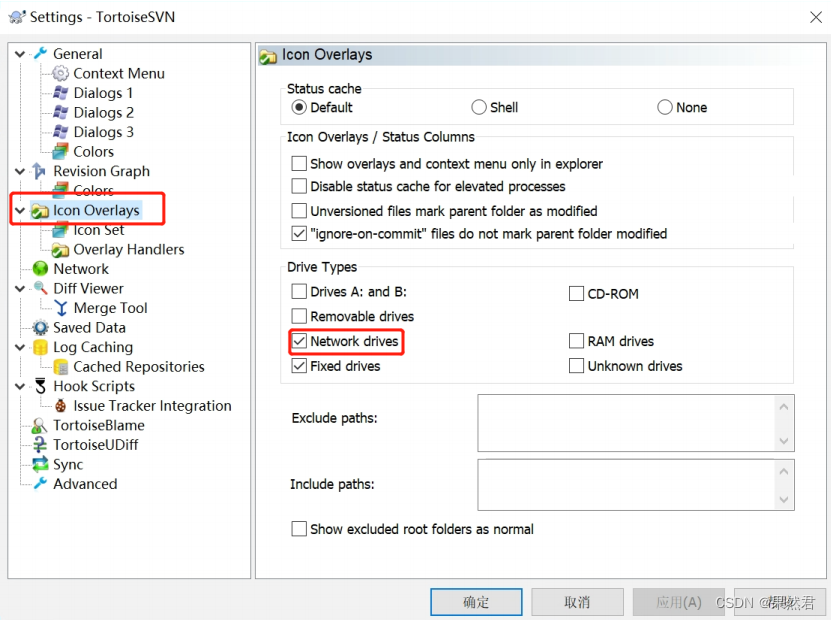The width and height of the screenshot is (831, 620).
Task: Click the Hook Scripts hook icon
Action: 40,386
